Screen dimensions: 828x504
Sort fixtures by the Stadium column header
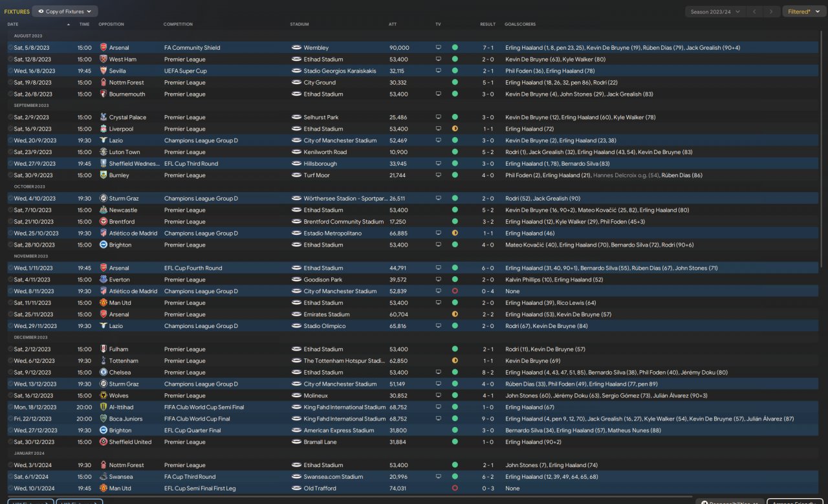pyautogui.click(x=300, y=25)
